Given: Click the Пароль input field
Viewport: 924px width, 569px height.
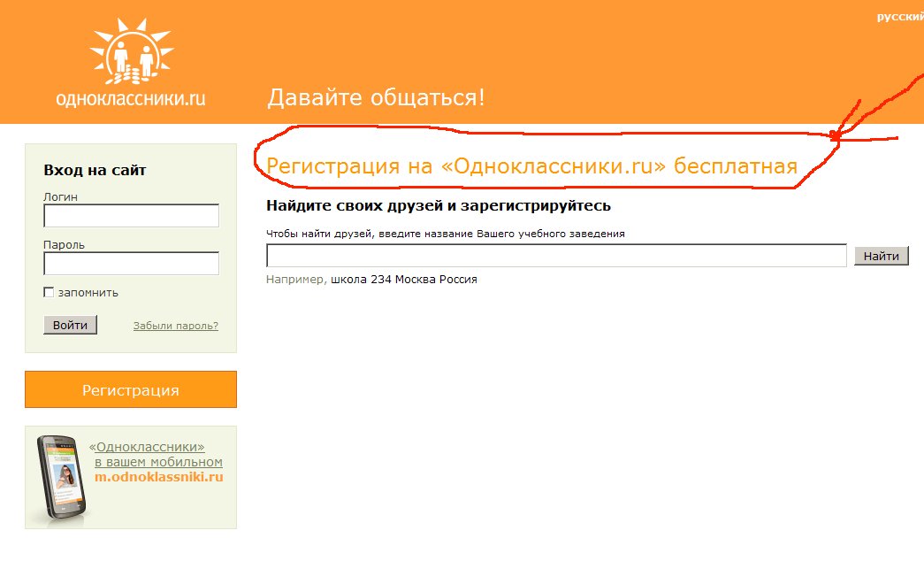Looking at the screenshot, I should click(132, 264).
